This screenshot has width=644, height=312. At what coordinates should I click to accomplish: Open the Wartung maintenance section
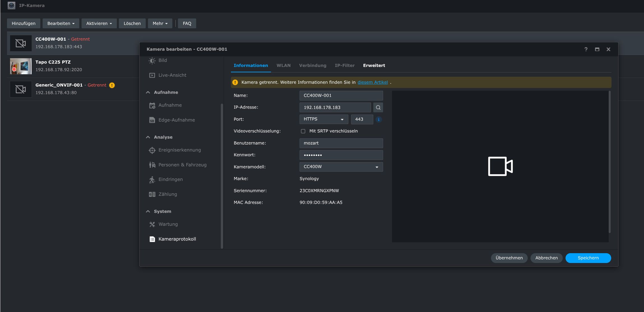[x=168, y=224]
